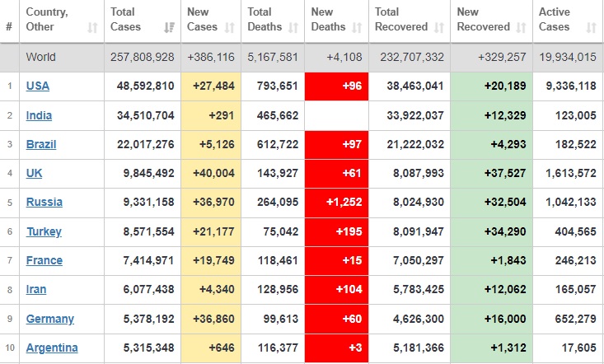Sort by Total Deaths arrow icon

point(294,27)
